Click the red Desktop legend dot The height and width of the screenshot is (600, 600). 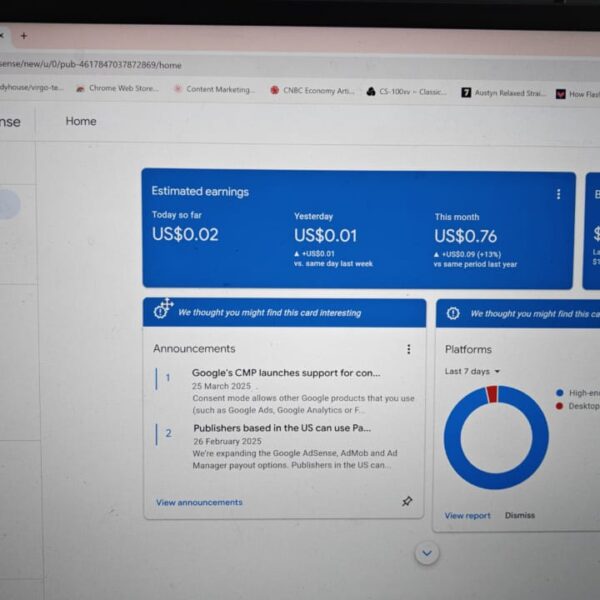pos(559,406)
